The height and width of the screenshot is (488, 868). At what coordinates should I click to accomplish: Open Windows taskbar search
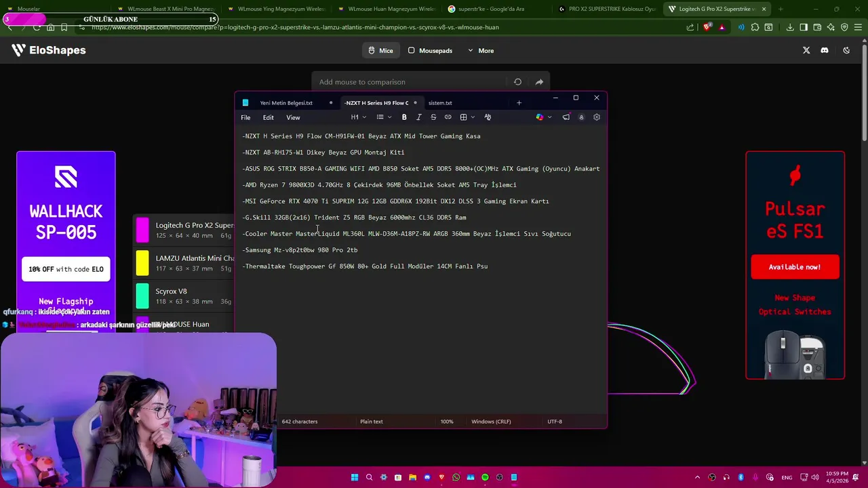coord(369,477)
